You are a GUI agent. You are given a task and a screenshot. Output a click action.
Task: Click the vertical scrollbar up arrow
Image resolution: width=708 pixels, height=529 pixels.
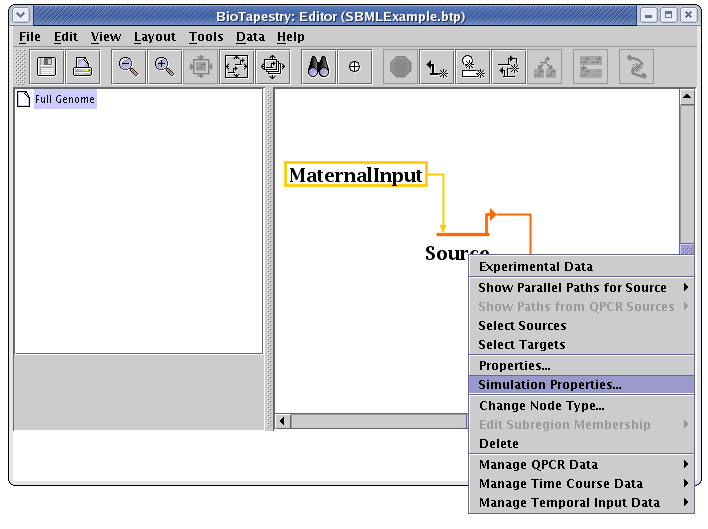(x=687, y=98)
